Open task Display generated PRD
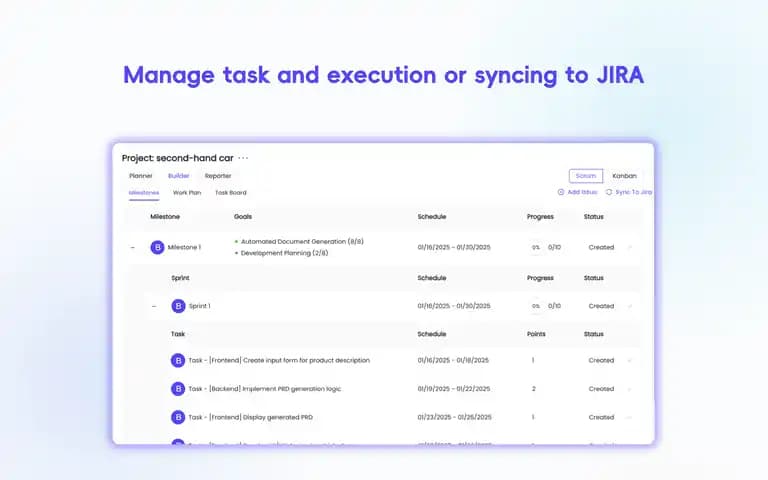Image resolution: width=768 pixels, height=480 pixels. pos(250,417)
